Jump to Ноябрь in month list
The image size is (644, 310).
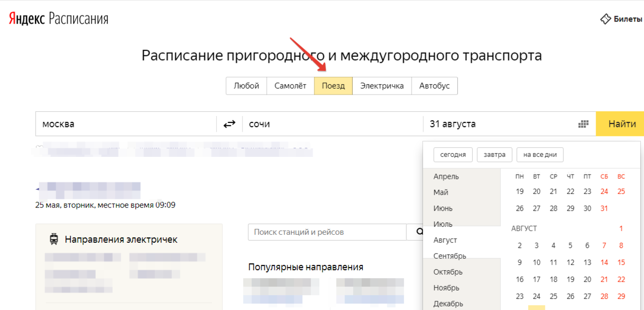click(x=445, y=288)
